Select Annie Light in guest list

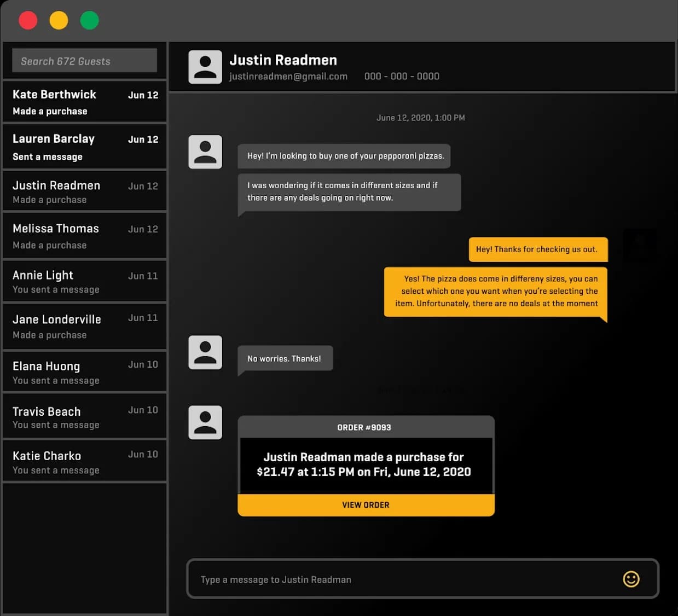pos(84,281)
